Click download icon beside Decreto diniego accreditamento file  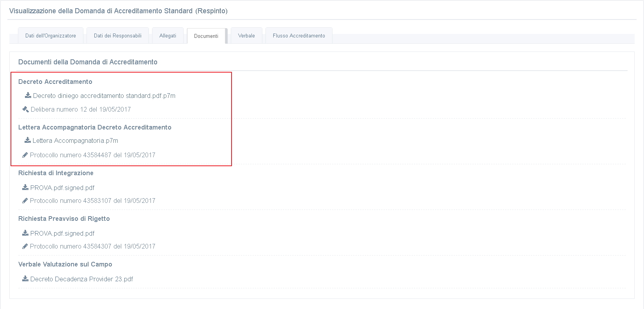coord(28,96)
